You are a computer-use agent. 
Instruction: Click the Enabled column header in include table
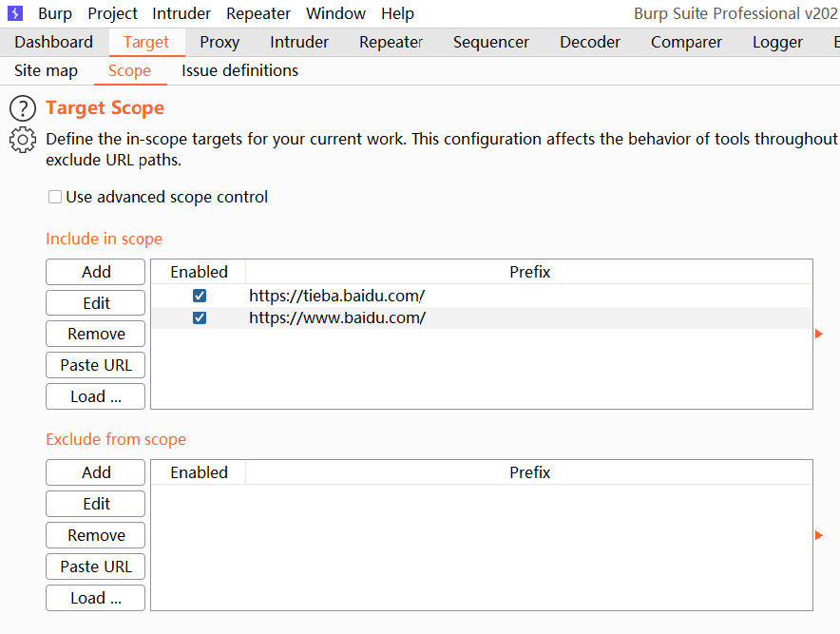coord(199,272)
